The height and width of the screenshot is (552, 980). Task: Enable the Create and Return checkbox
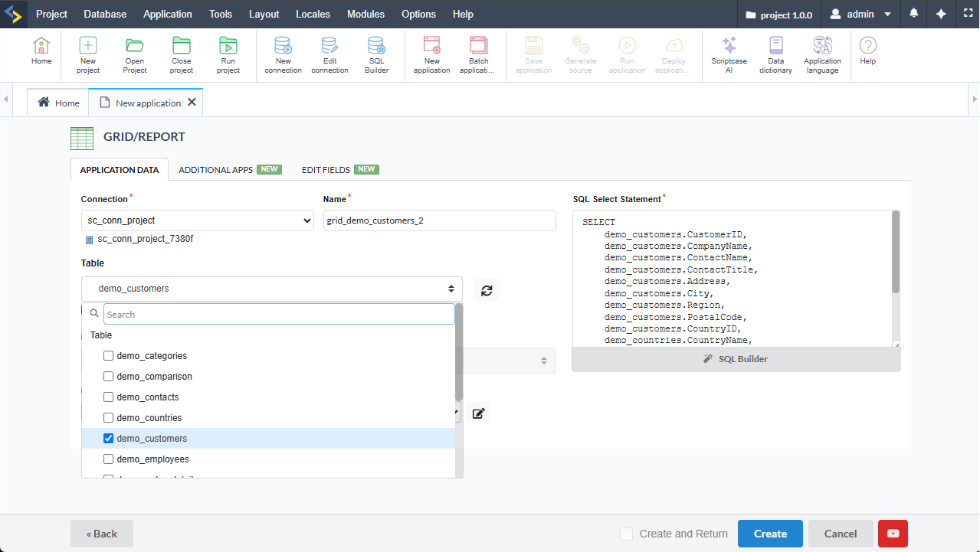(627, 534)
